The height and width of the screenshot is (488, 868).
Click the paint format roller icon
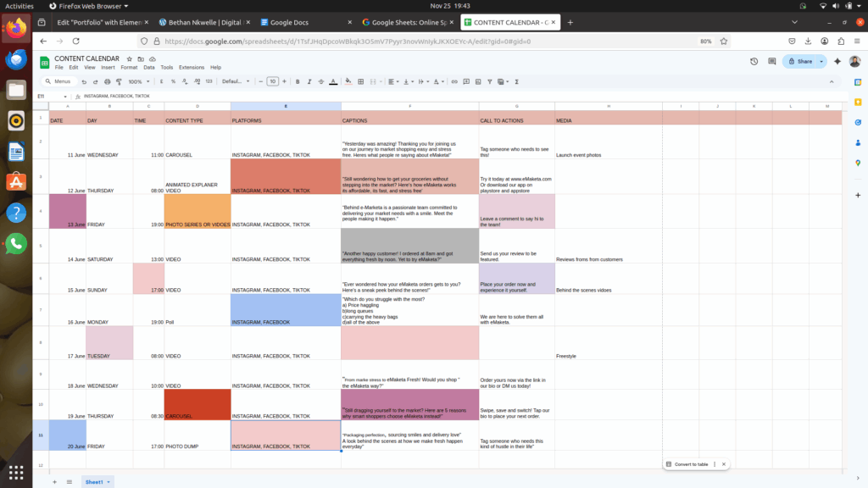(119, 81)
